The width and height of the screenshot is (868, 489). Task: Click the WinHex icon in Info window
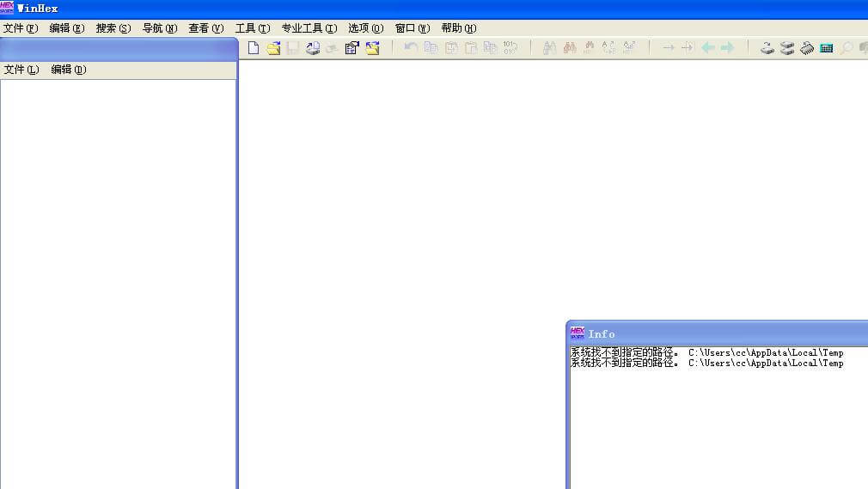578,333
